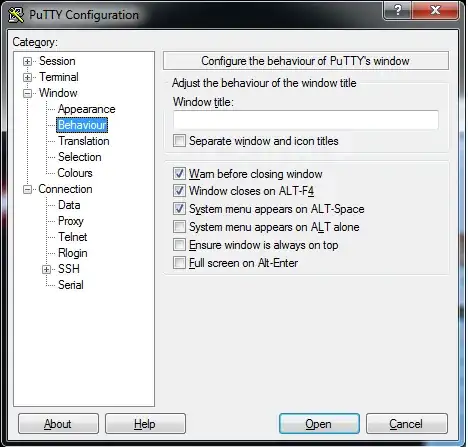468x447 pixels.
Task: Expand the SSH tree node
Action: coord(47,269)
